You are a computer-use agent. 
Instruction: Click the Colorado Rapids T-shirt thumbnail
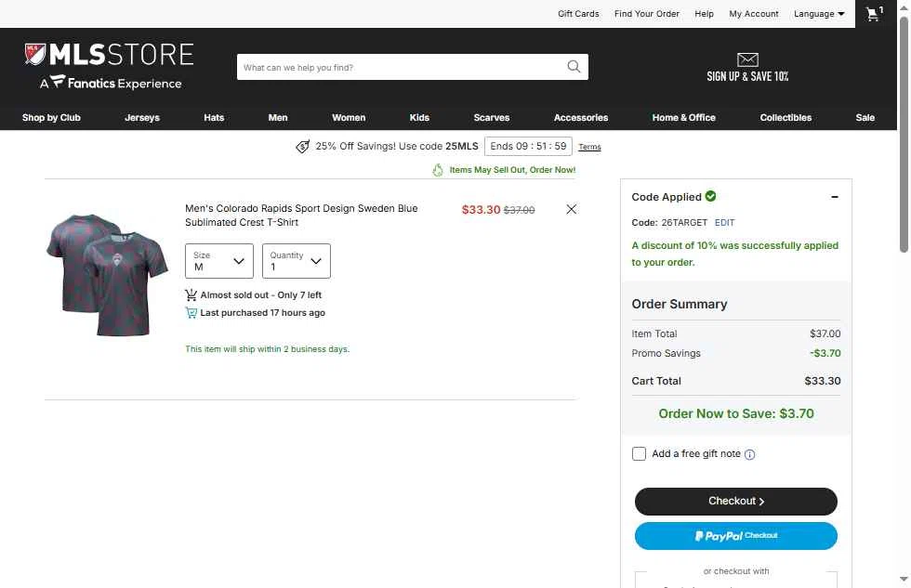pyautogui.click(x=107, y=275)
